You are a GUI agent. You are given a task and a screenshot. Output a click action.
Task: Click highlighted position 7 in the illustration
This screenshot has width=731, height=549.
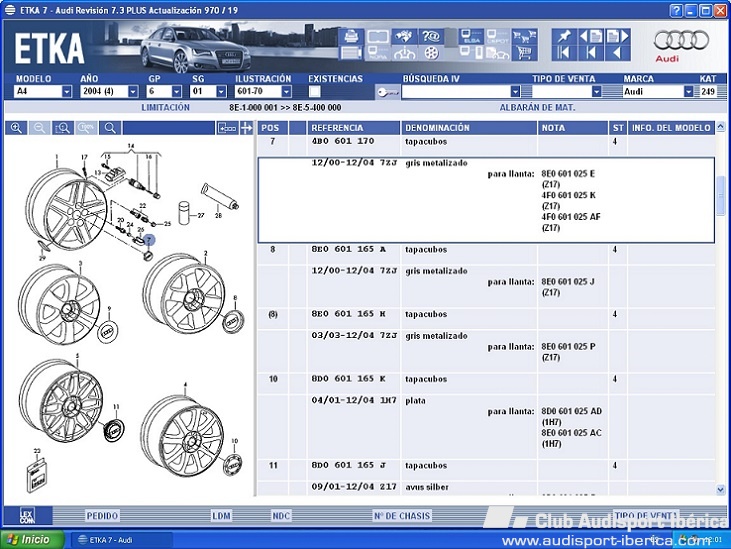[x=149, y=240]
